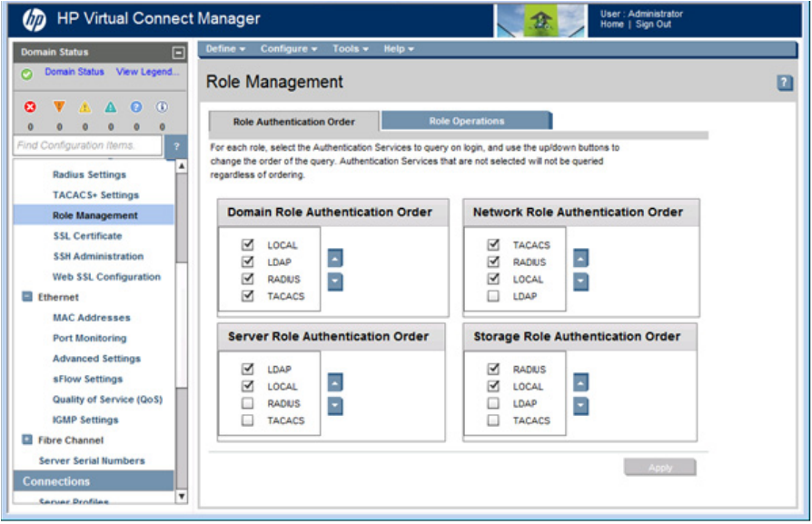
Task: Click the green Domain Status check icon
Action: coord(27,74)
